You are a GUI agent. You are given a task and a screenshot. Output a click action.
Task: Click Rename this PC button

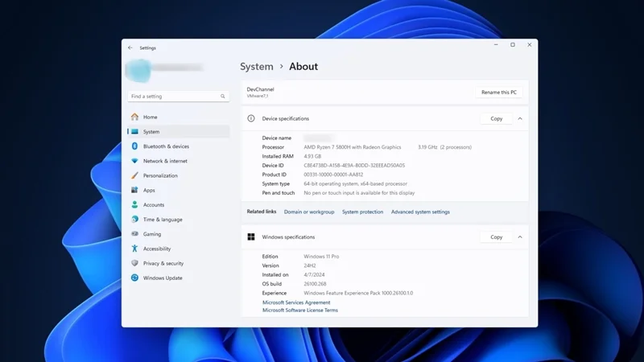(x=499, y=93)
